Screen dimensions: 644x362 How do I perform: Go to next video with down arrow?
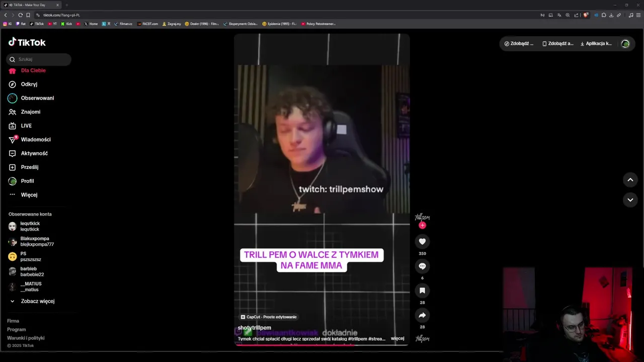point(630,200)
